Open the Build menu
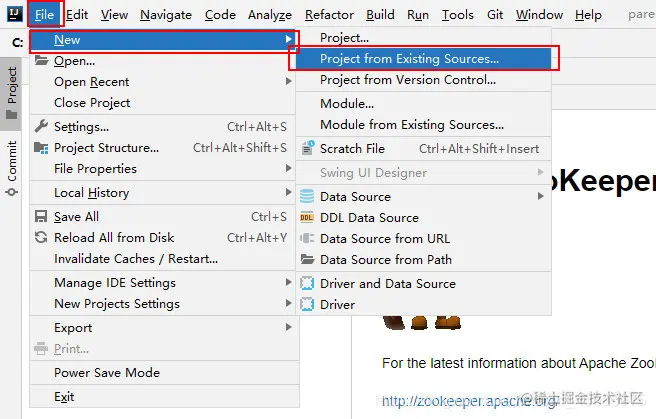Image resolution: width=656 pixels, height=419 pixels. [x=380, y=15]
